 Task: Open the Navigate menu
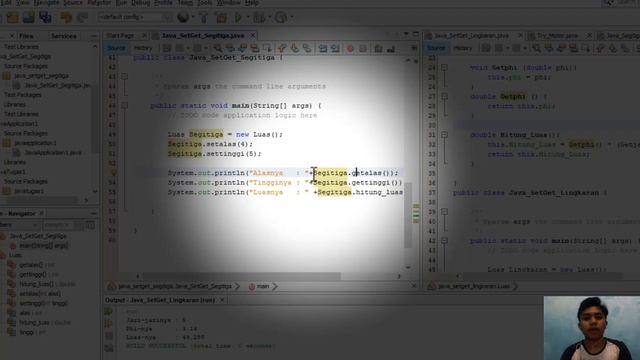(x=46, y=2)
